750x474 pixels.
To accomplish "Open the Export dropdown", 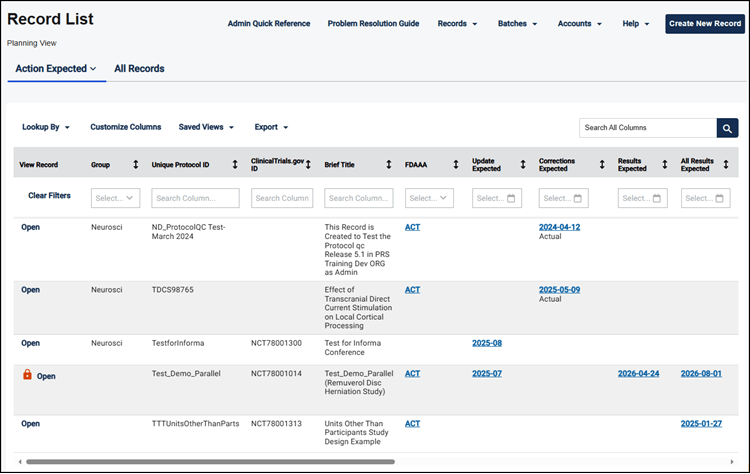I will pos(271,127).
